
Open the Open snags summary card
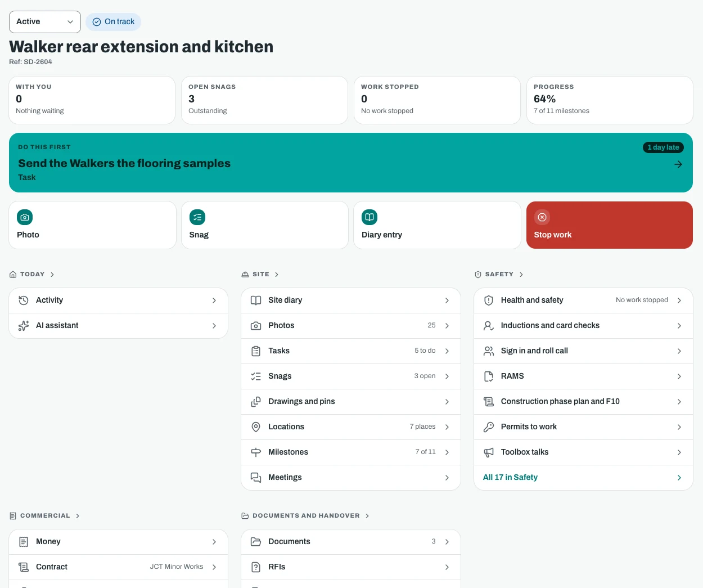coord(264,100)
